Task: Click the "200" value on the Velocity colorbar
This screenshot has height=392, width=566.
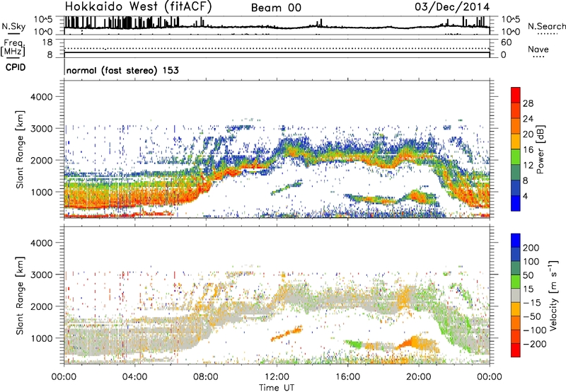Action: (531, 248)
